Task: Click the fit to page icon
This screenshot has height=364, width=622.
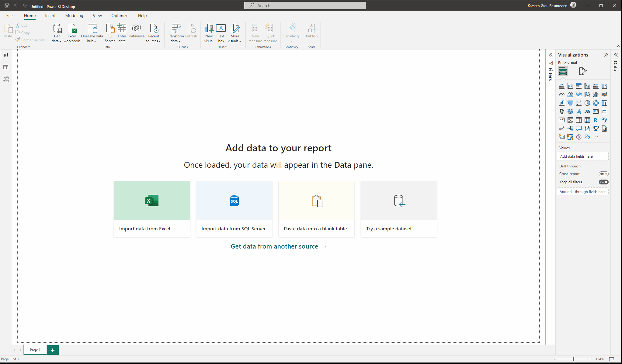Action: (612, 359)
